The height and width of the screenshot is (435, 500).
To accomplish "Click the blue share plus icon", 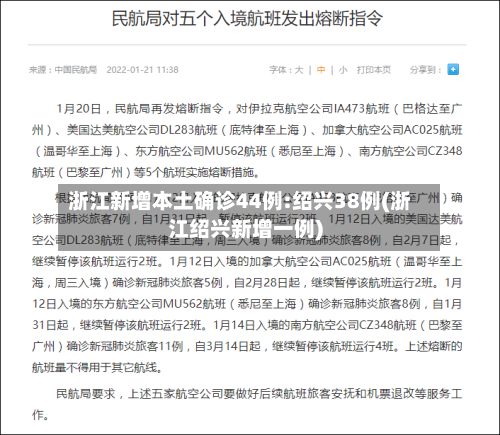I will 453,69.
